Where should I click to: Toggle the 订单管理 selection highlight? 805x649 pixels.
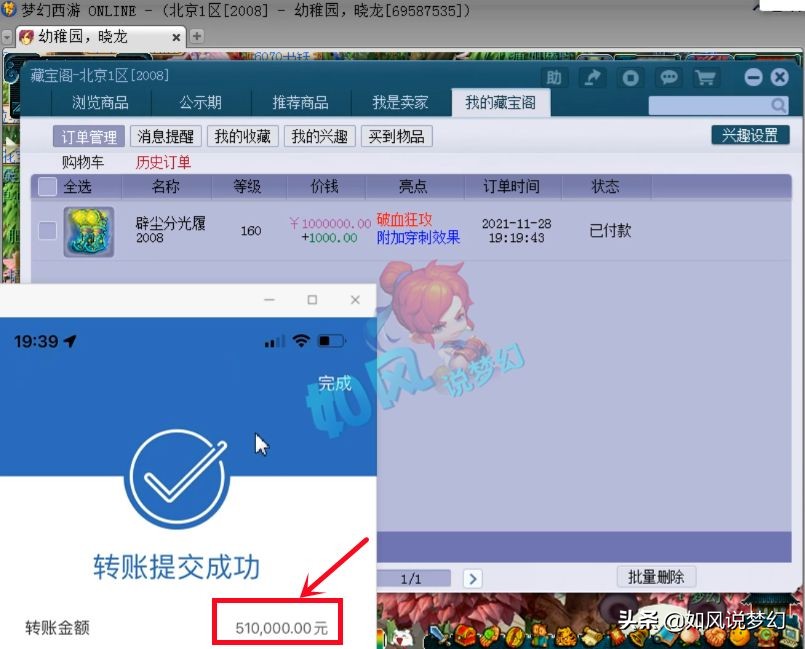90,137
